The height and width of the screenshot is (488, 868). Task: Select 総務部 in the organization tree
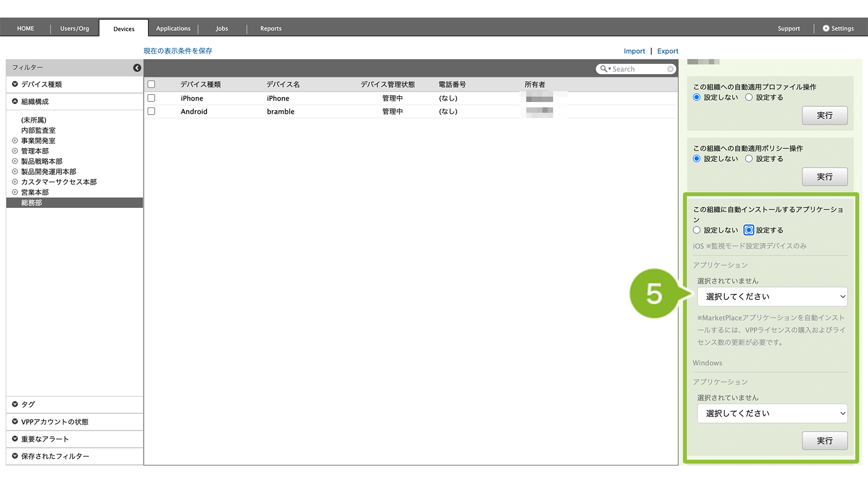pos(32,203)
